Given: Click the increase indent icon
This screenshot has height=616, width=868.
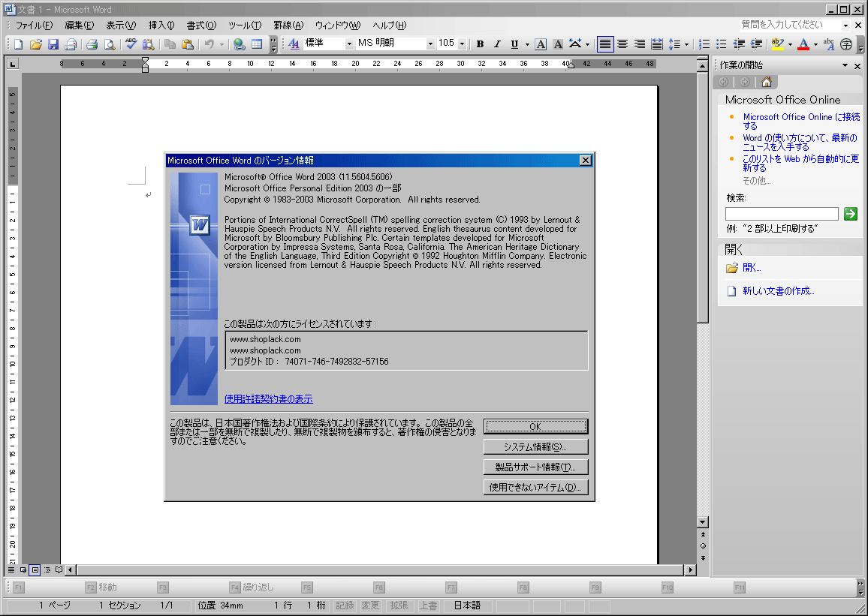Looking at the screenshot, I should pos(756,44).
